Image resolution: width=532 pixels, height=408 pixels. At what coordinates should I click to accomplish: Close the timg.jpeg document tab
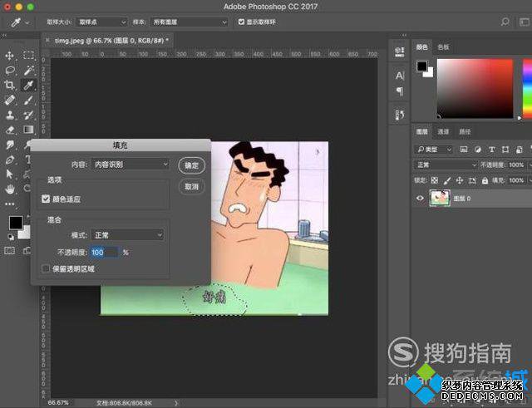click(x=47, y=41)
